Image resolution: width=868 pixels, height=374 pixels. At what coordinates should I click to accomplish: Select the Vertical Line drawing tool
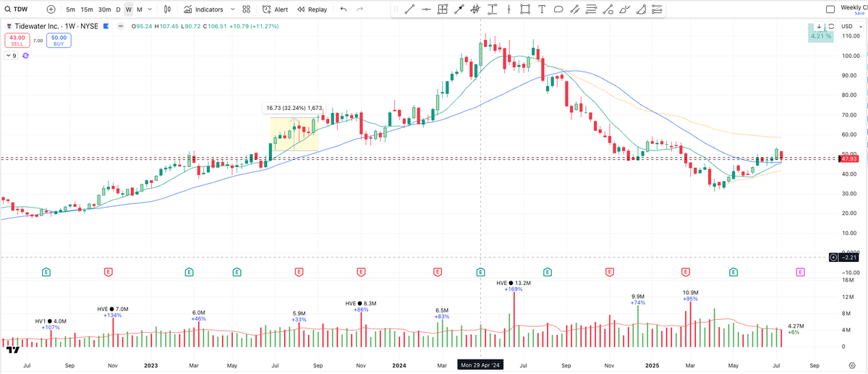coord(509,9)
